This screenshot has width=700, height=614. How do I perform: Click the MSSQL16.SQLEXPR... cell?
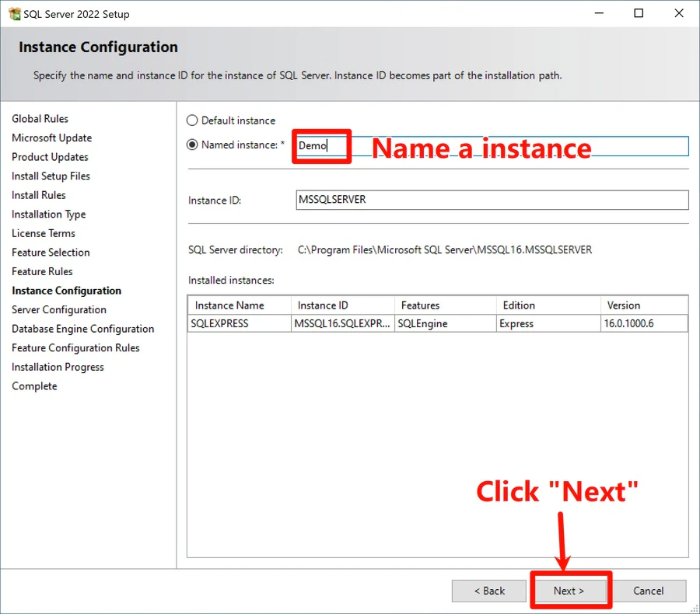[x=343, y=323]
